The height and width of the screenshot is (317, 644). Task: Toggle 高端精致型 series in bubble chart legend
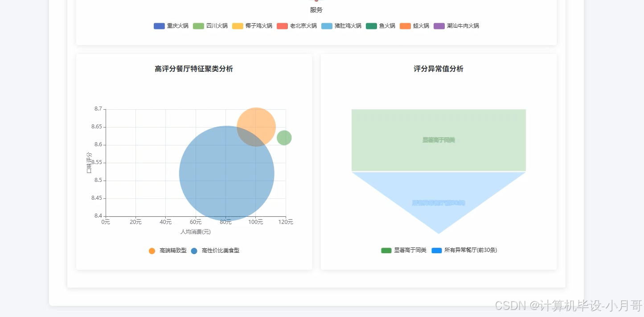[x=168, y=251]
